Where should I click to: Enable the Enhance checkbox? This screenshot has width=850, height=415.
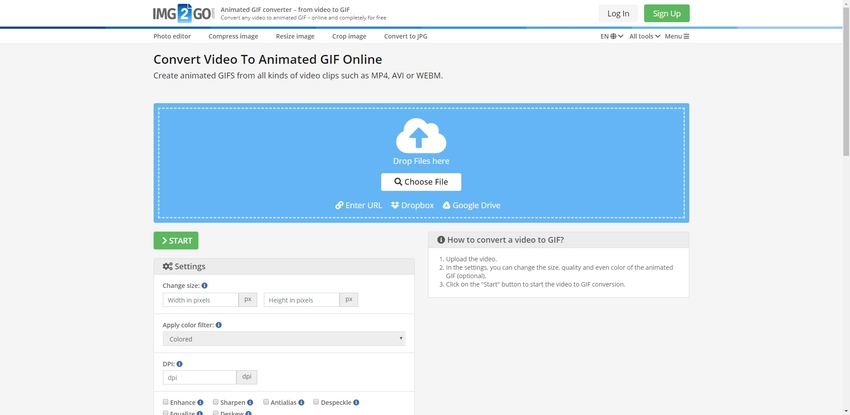[166, 402]
